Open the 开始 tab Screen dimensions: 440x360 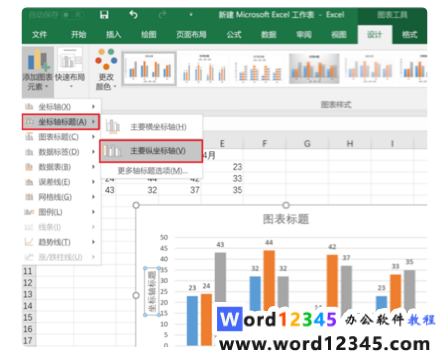point(79,34)
